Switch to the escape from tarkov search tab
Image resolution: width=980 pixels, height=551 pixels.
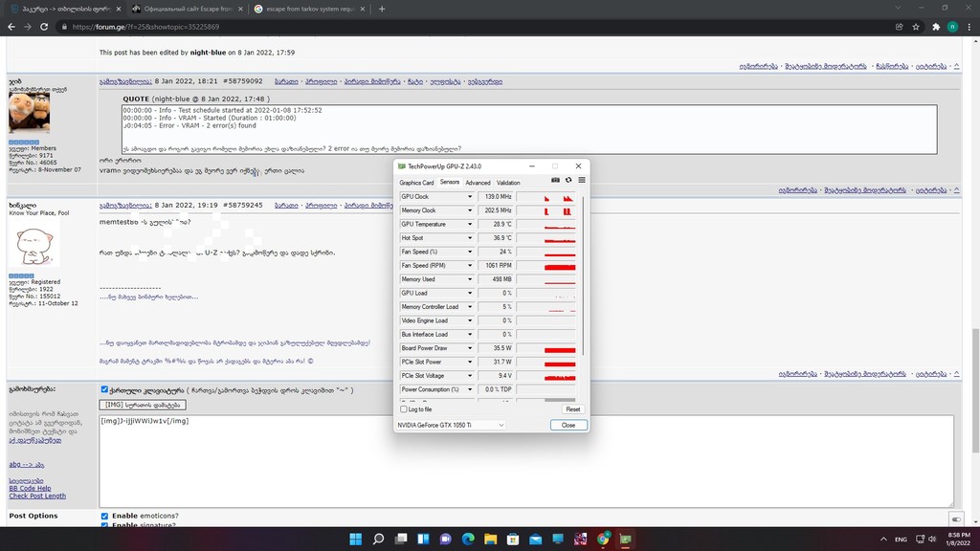click(310, 9)
